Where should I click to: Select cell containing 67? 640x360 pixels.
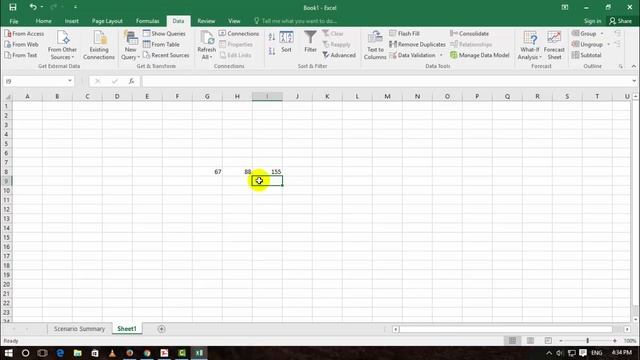coord(207,172)
